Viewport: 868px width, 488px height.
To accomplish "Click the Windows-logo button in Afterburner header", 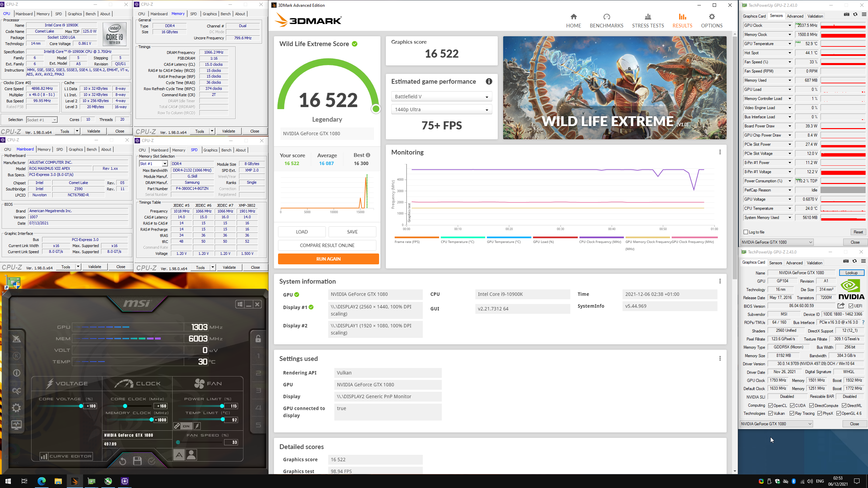I will click(240, 304).
